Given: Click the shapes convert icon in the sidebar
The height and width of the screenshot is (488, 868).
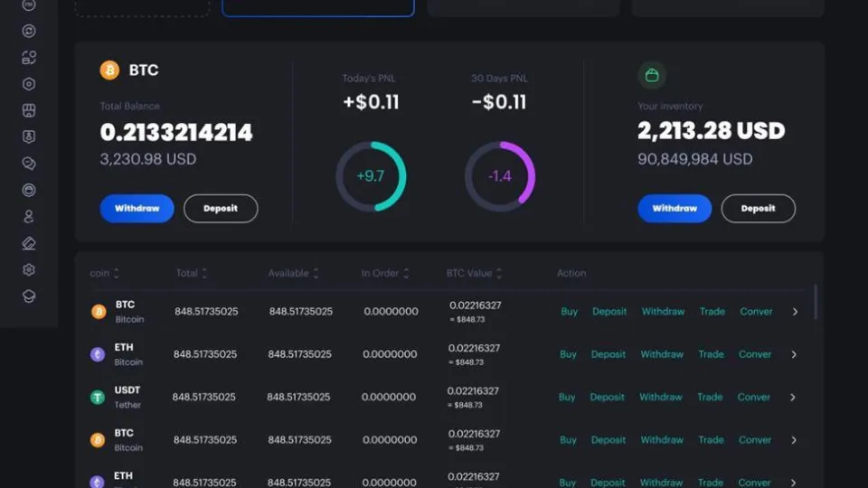Looking at the screenshot, I should coord(29,58).
